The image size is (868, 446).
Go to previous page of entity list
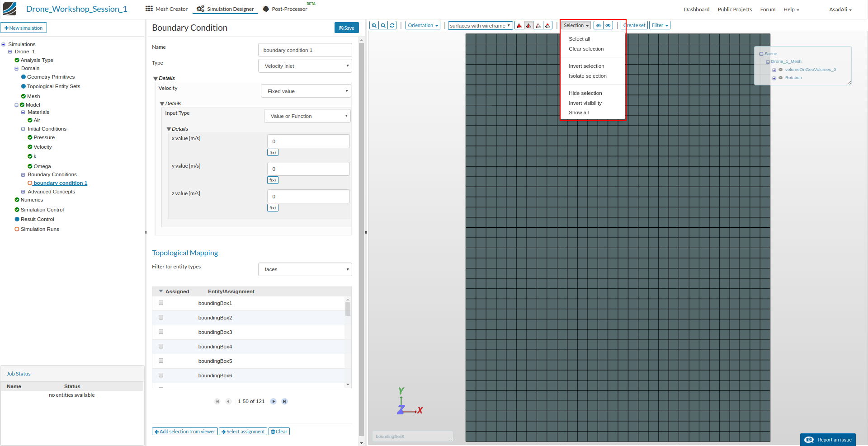click(x=228, y=401)
